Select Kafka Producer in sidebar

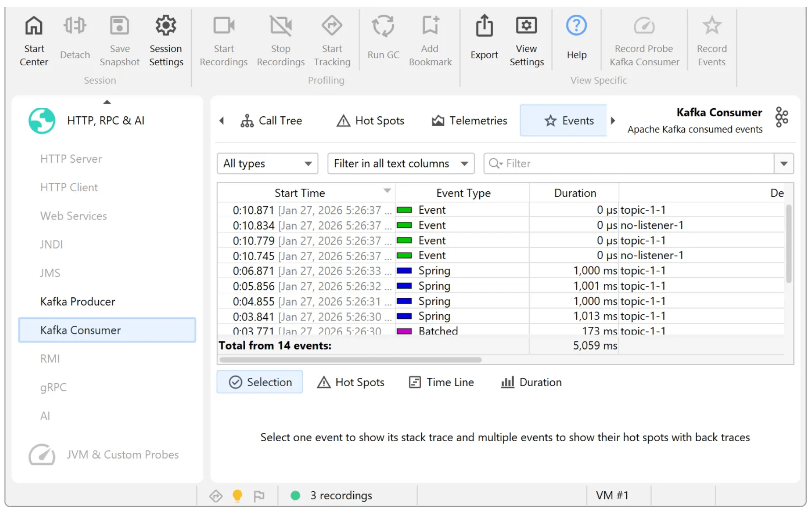[x=78, y=302]
